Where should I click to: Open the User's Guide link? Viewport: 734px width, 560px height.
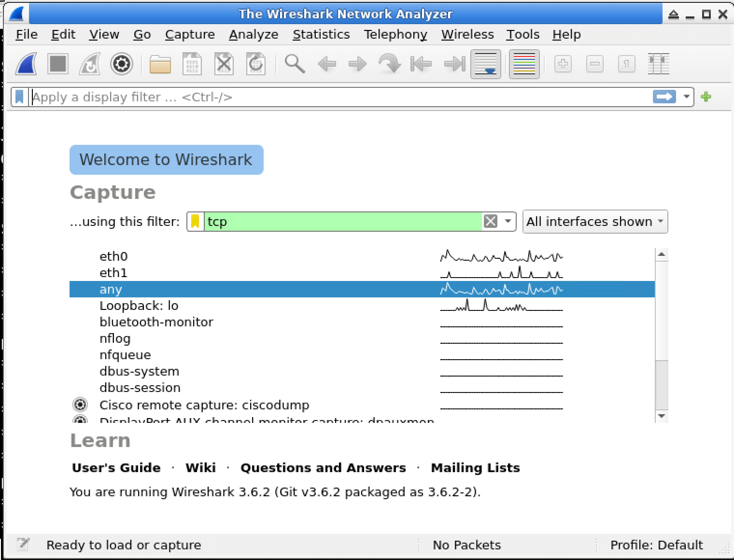pyautogui.click(x=116, y=468)
